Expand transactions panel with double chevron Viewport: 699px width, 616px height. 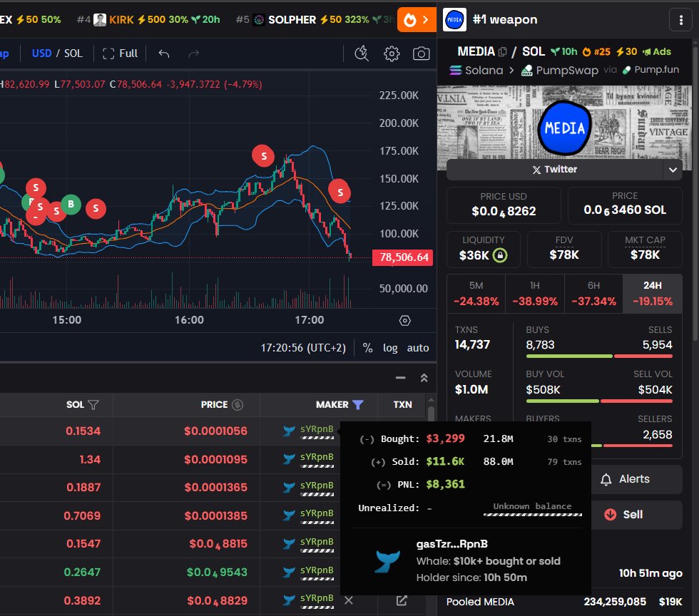pyautogui.click(x=424, y=378)
